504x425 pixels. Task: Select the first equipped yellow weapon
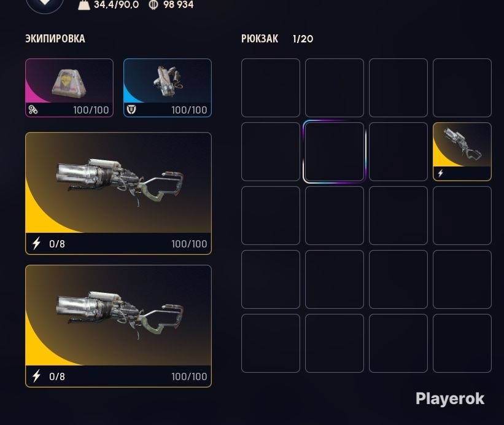118,193
